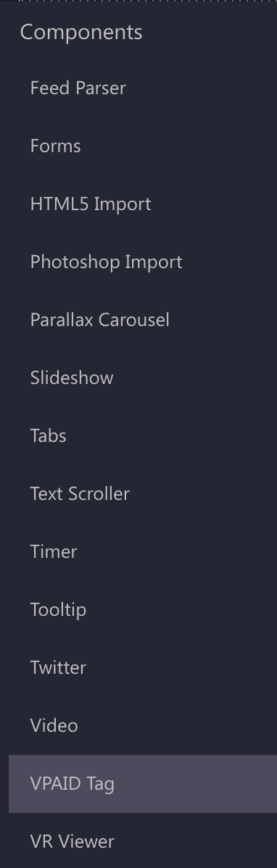Click the Components section heading
This screenshot has height=868, width=277.
pyautogui.click(x=81, y=32)
